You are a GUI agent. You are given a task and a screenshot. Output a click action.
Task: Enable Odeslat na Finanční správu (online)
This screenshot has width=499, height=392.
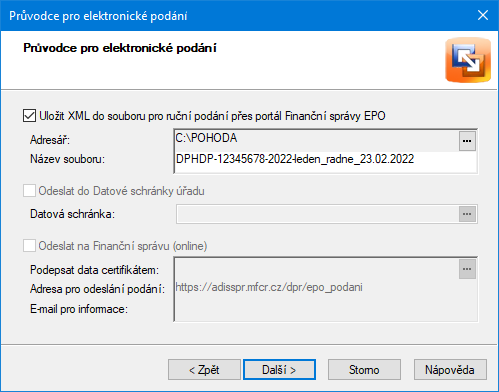29,246
